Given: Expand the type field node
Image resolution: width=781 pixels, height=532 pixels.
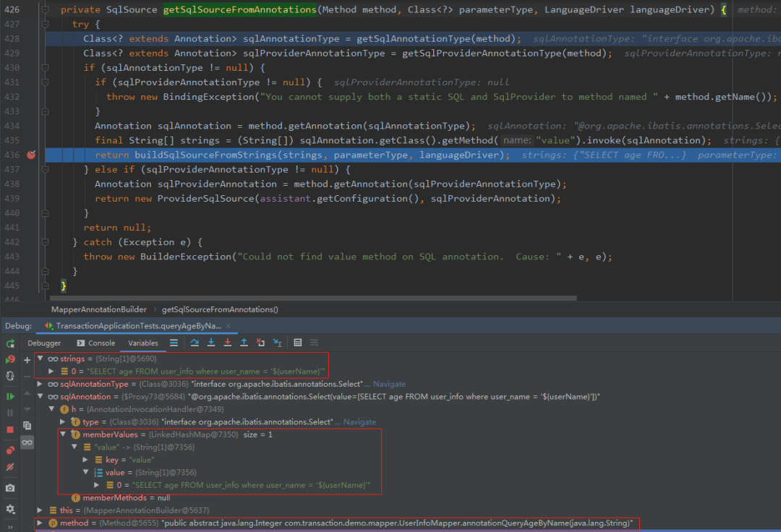Looking at the screenshot, I should pos(62,422).
